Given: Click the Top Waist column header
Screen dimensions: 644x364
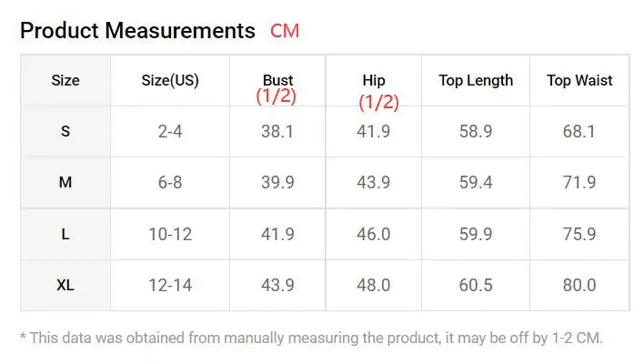Looking at the screenshot, I should (x=579, y=80).
